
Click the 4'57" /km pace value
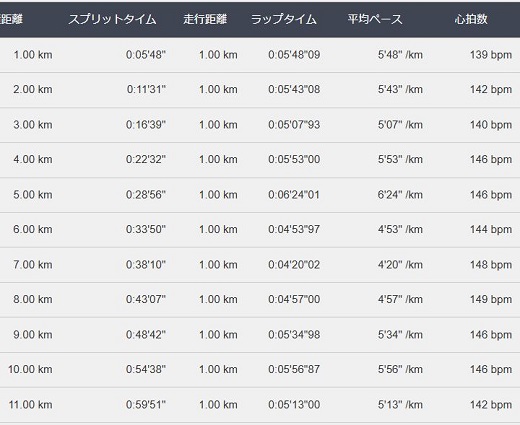tap(400, 299)
